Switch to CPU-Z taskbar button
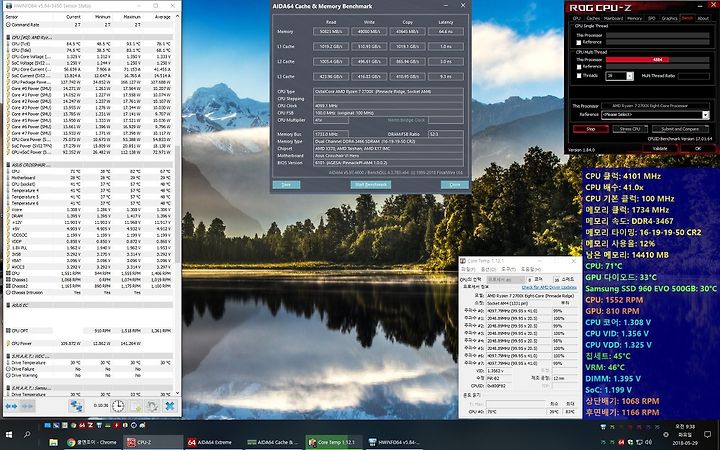Image resolution: width=720 pixels, height=450 pixels. click(153, 442)
